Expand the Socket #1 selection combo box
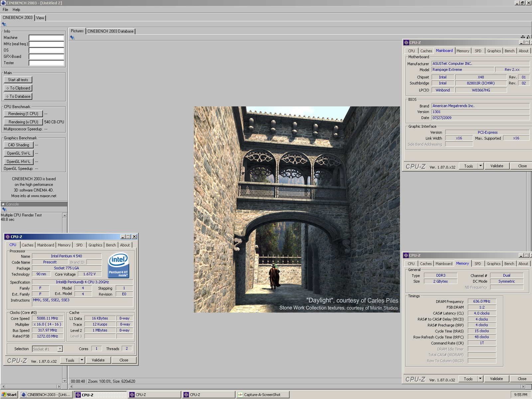The image size is (532, 399). click(60, 349)
